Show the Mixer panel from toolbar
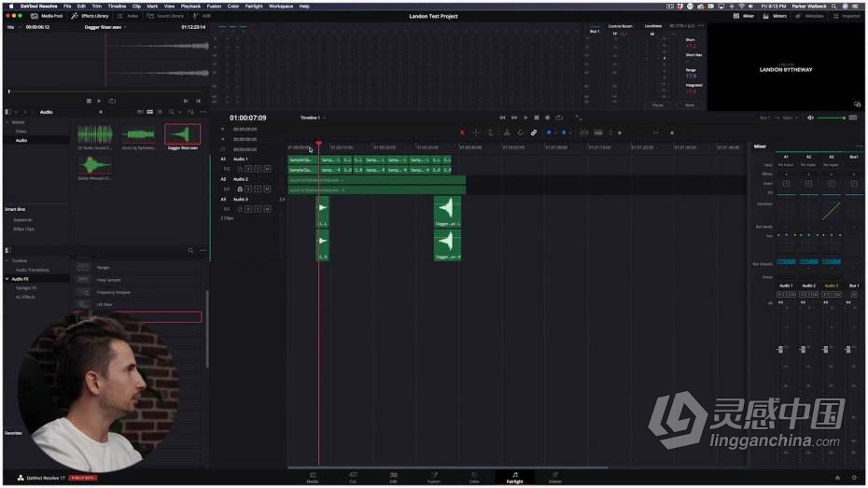 [744, 16]
